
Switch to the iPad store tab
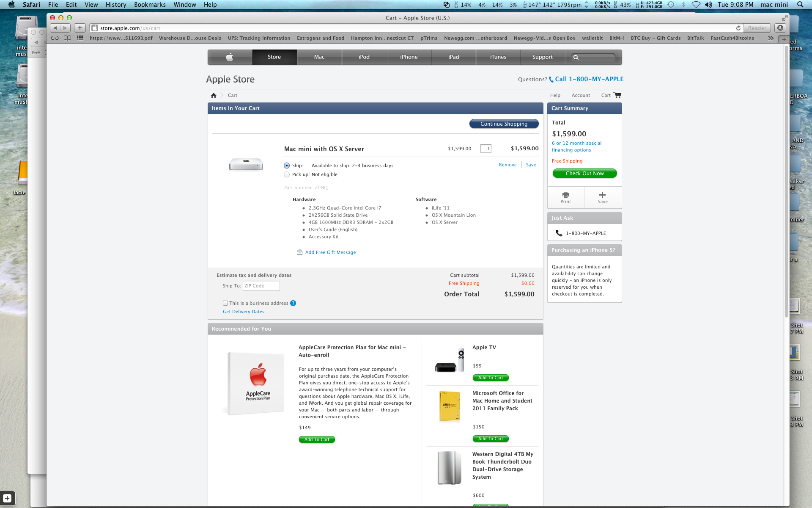tap(453, 57)
